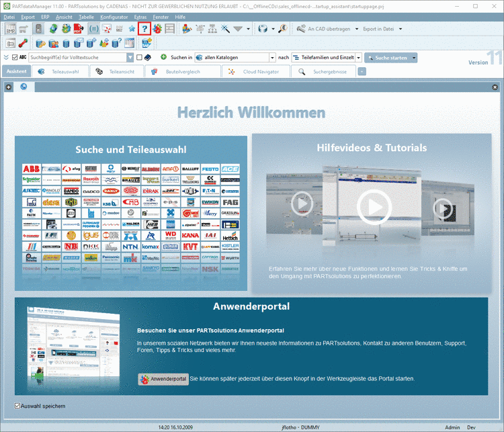Toggle the ABC full-text search checkbox
This screenshot has width=504, height=432.
pyautogui.click(x=15, y=57)
